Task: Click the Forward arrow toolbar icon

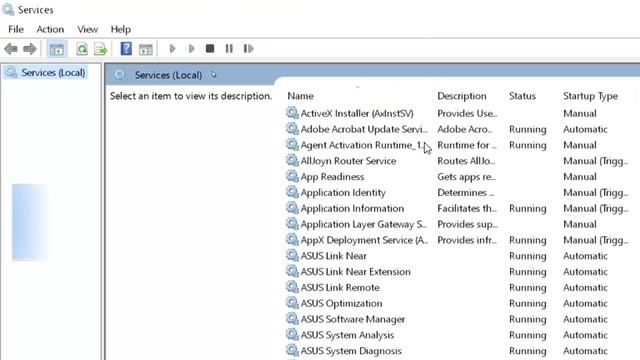Action: coord(30,49)
